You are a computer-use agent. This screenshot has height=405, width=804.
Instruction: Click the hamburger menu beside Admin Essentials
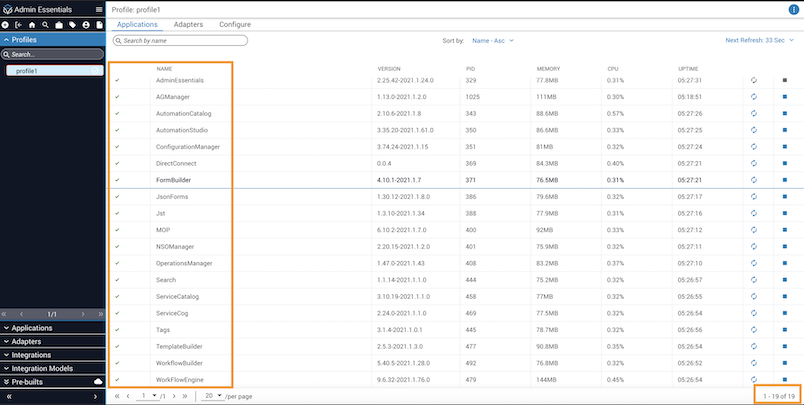click(98, 9)
